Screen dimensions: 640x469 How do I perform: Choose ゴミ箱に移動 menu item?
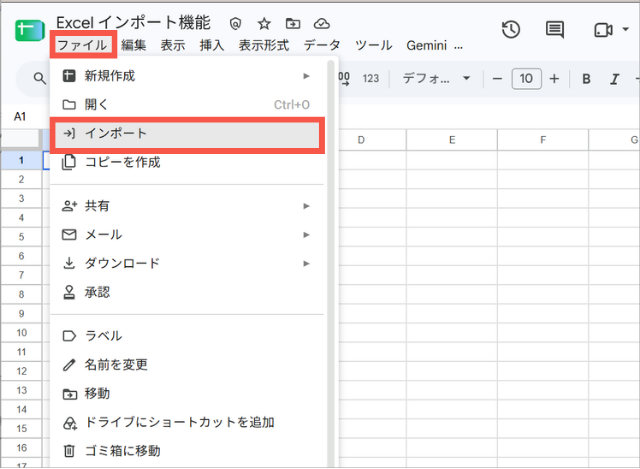click(x=187, y=451)
